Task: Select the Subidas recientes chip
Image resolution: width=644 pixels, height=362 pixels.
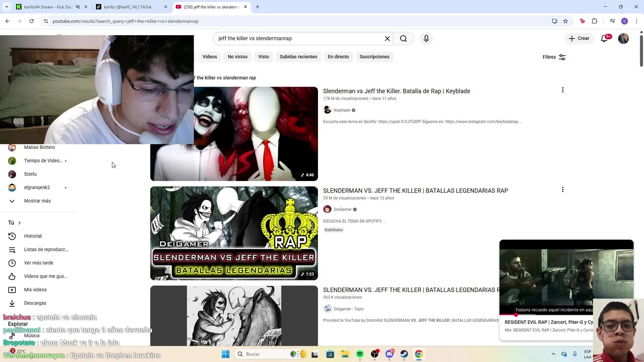Action: tap(298, 57)
